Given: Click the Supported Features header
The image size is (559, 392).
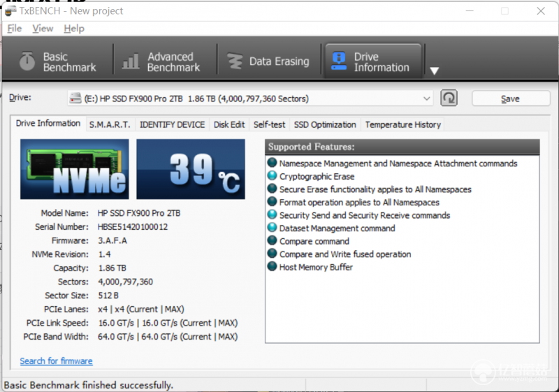Looking at the screenshot, I should click(x=402, y=147).
